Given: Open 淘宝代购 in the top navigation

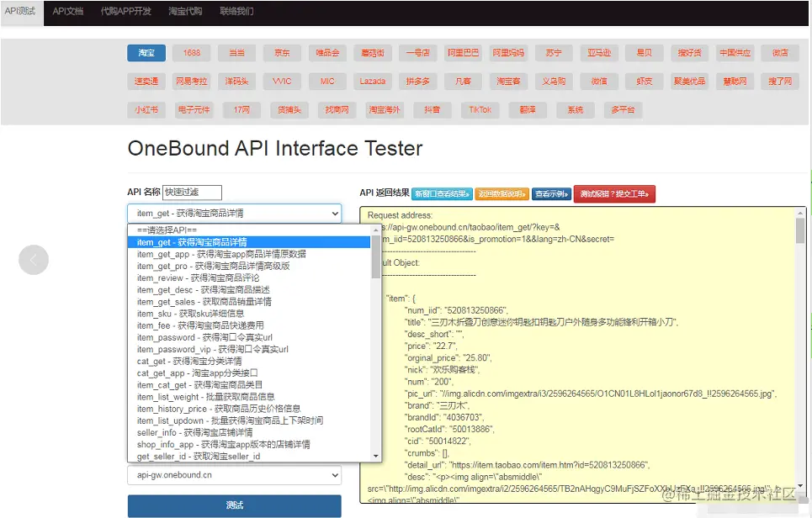Looking at the screenshot, I should point(185,12).
